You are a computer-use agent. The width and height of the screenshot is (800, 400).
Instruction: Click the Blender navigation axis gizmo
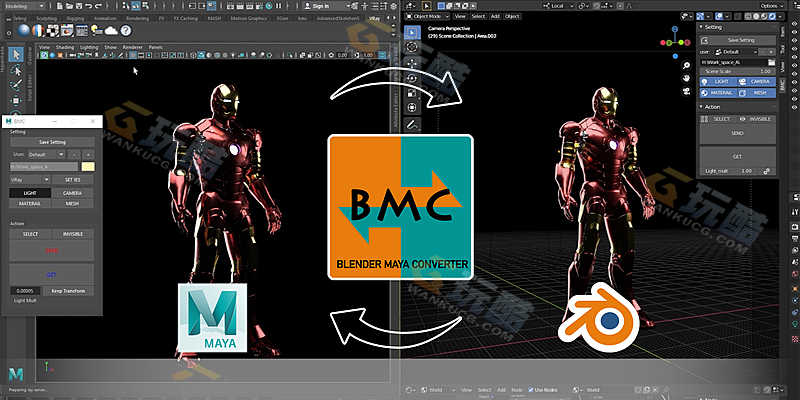pyautogui.click(x=675, y=42)
